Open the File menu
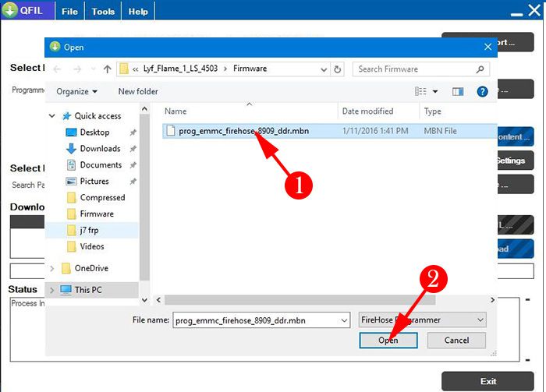This screenshot has height=392, width=546. click(69, 12)
